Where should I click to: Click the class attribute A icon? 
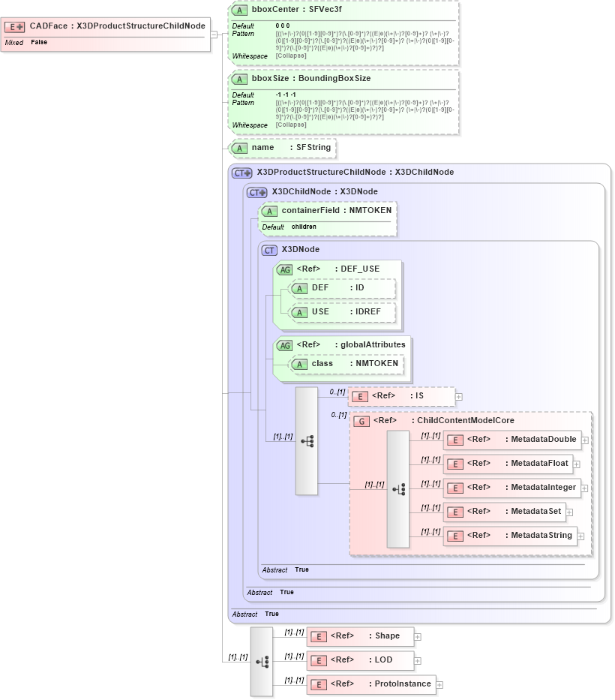[299, 365]
